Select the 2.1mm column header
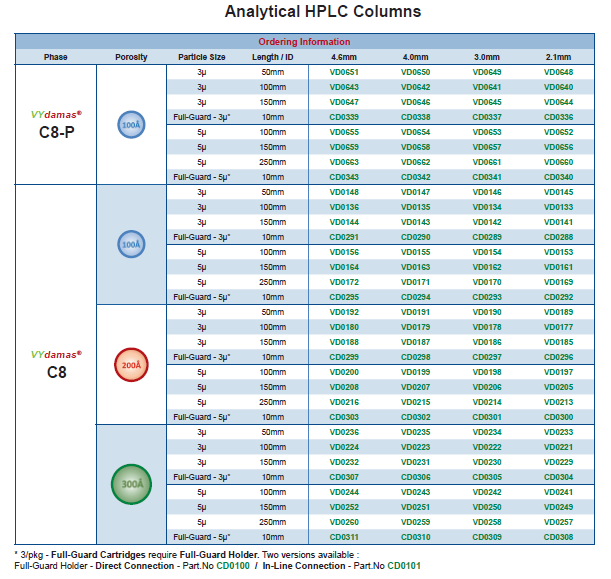Viewport: 611px width, 579px height. [x=558, y=57]
